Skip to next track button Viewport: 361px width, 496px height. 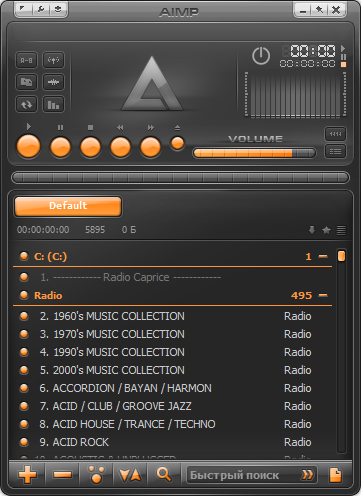coord(150,147)
